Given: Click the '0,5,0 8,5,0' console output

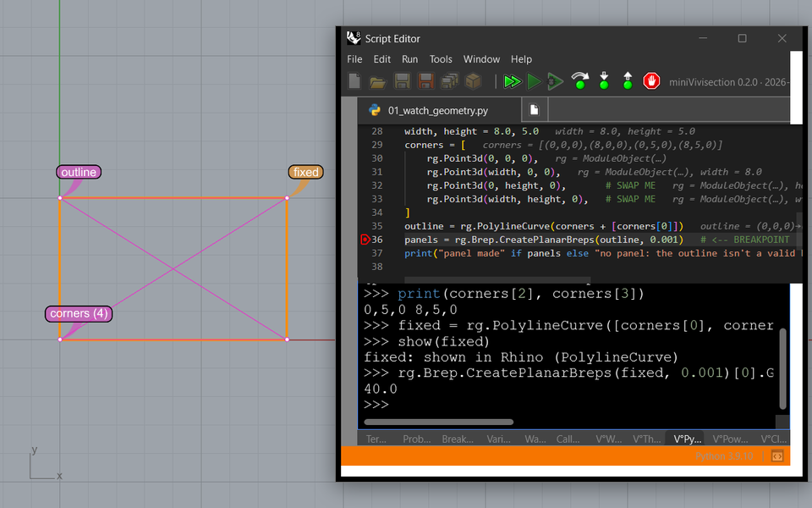Looking at the screenshot, I should coord(411,310).
